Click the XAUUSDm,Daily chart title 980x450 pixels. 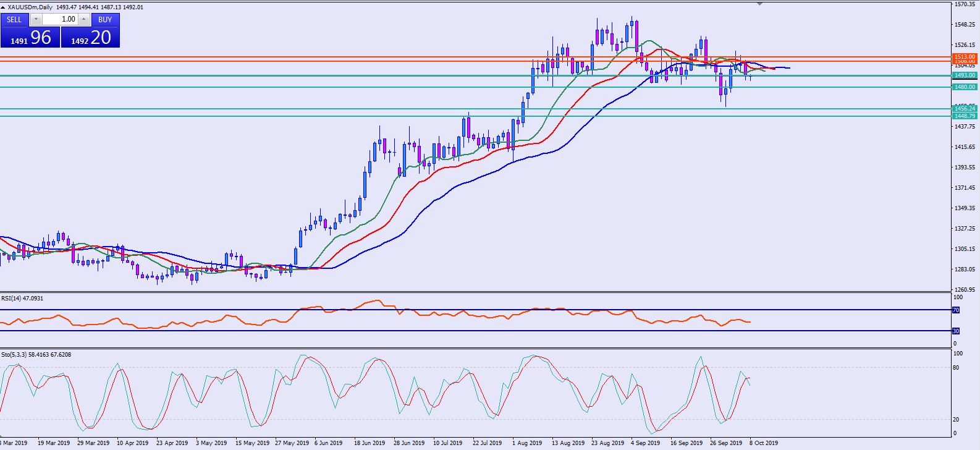tap(30, 7)
